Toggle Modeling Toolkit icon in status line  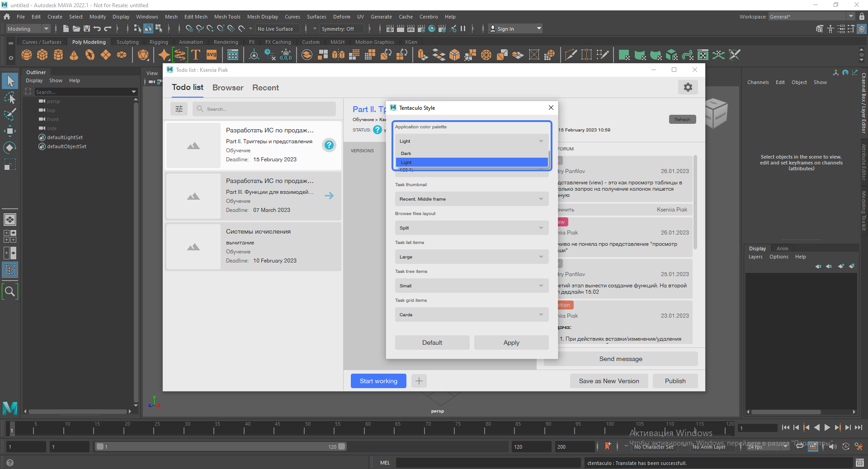(x=820, y=29)
